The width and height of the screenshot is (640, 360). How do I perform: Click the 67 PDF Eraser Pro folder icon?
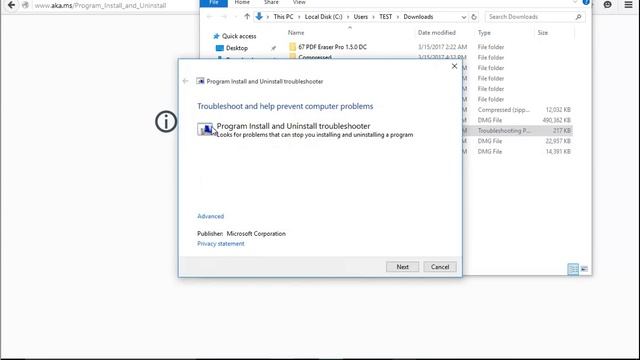point(292,47)
